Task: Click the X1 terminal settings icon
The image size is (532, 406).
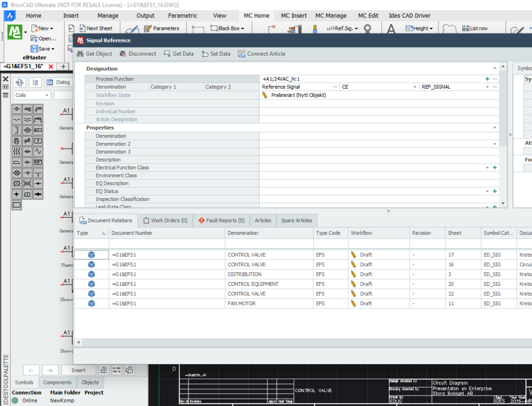Action: (104, 370)
